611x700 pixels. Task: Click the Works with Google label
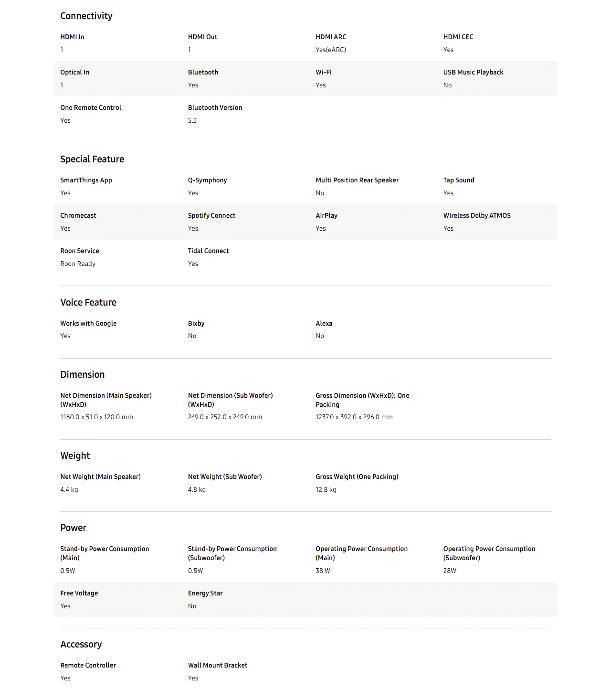pos(88,323)
